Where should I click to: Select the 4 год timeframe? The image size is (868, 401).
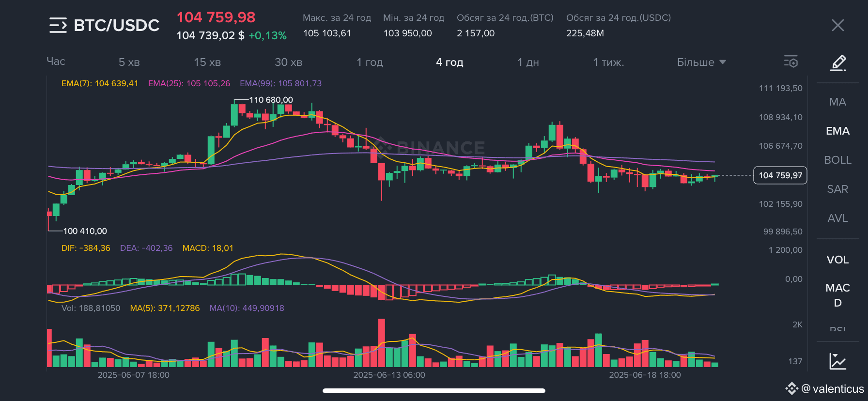[449, 62]
